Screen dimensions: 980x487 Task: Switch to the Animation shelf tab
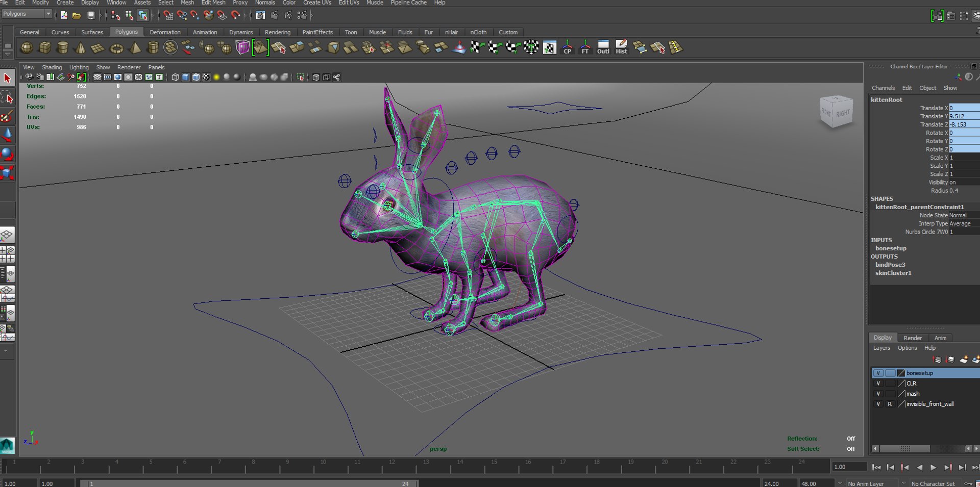[x=205, y=32]
